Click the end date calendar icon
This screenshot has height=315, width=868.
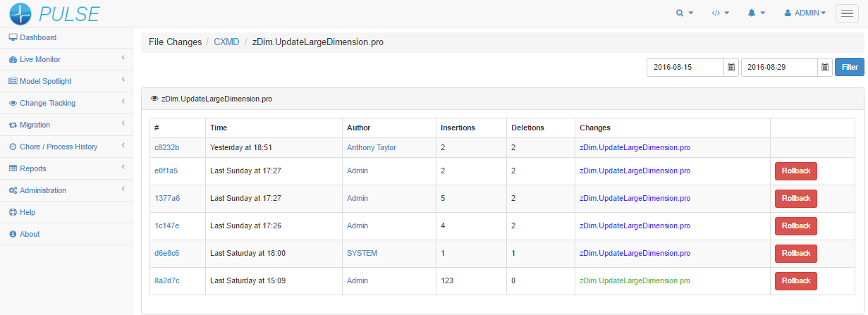click(x=825, y=68)
